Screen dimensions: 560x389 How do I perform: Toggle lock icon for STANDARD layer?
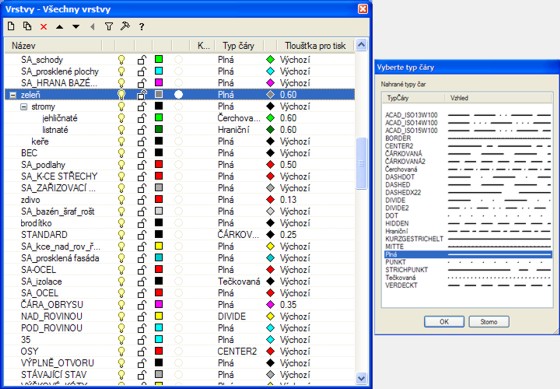(142, 235)
